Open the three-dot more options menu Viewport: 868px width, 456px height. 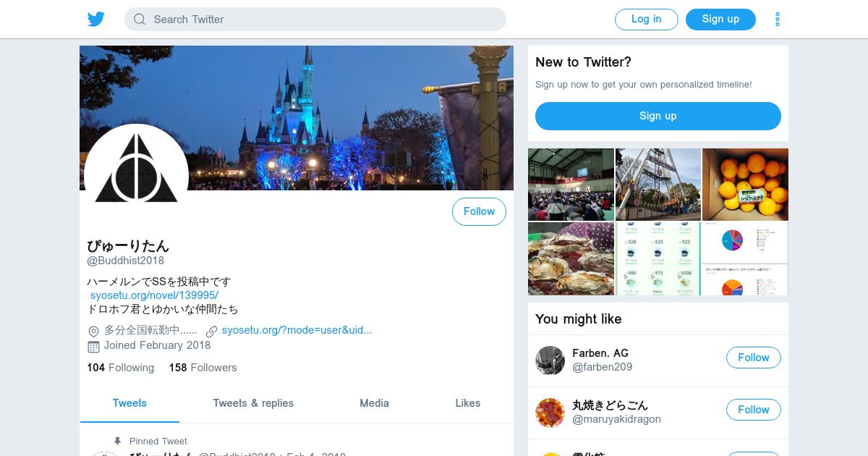click(778, 20)
